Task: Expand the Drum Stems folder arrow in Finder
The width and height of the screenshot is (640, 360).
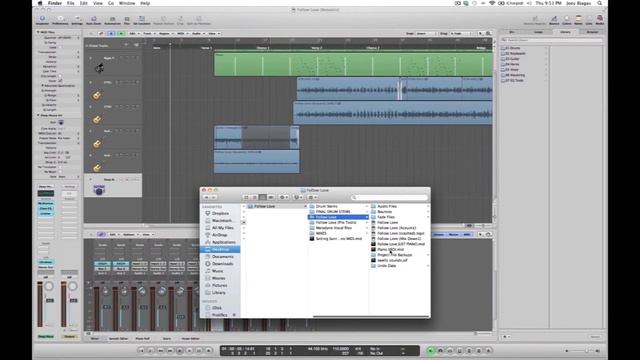Action: (367, 207)
